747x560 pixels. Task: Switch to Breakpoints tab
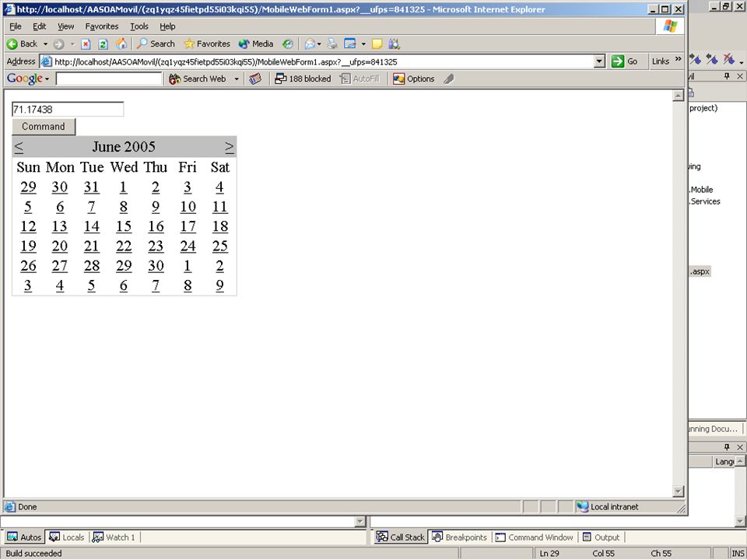[x=459, y=537]
